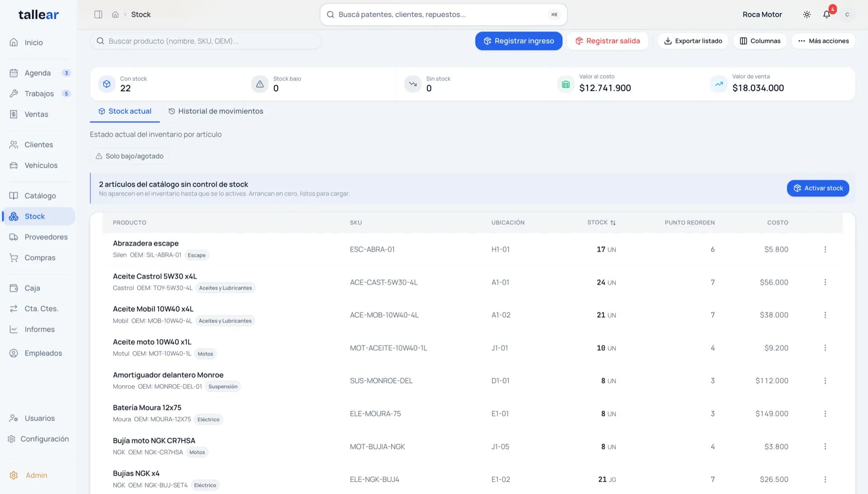The width and height of the screenshot is (868, 494).
Task: Select the Stock actual tab
Action: [x=125, y=111]
